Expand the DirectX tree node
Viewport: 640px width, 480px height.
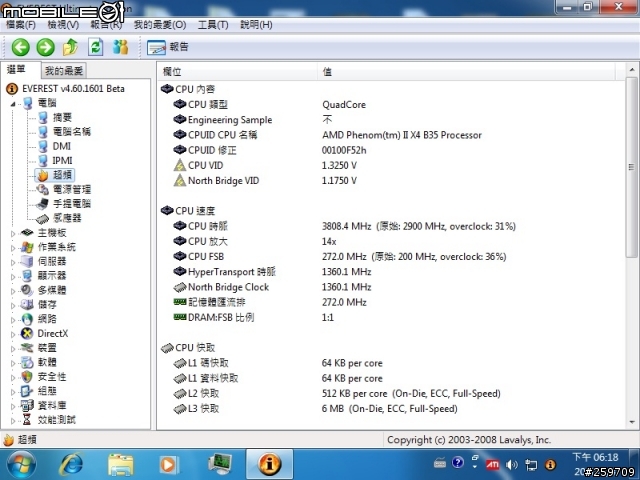[13, 334]
